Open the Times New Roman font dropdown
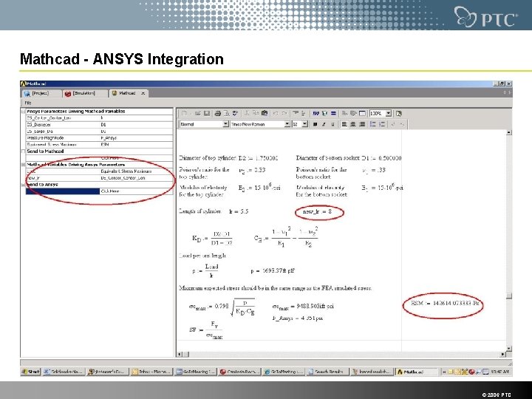The image size is (532, 399). (x=287, y=124)
